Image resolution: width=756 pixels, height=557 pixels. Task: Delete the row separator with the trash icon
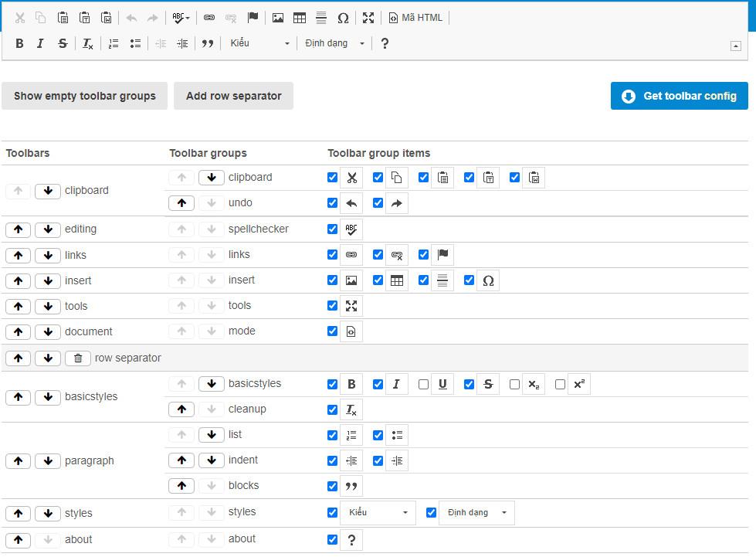pos(78,358)
